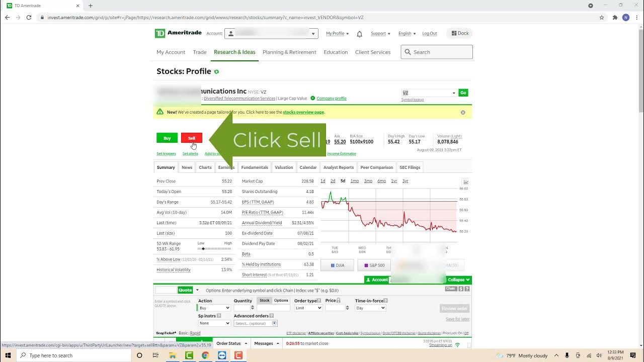This screenshot has height=362, width=644.
Task: Click the Chain button in SnapTicket
Action: pos(451,289)
